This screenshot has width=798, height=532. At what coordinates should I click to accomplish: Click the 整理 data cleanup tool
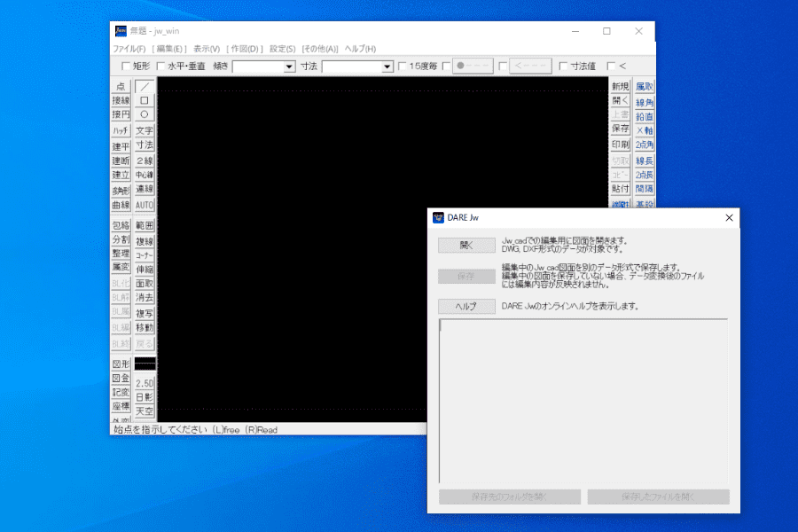121,253
